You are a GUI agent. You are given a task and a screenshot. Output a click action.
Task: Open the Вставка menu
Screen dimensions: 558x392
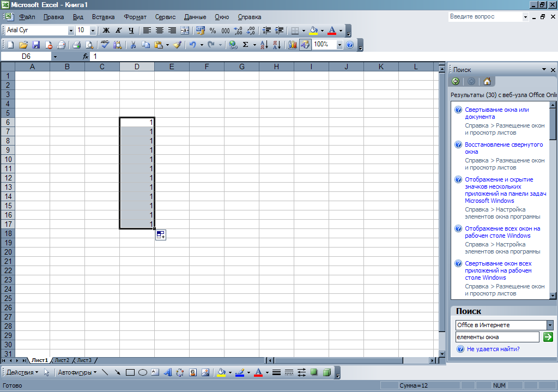click(x=103, y=17)
